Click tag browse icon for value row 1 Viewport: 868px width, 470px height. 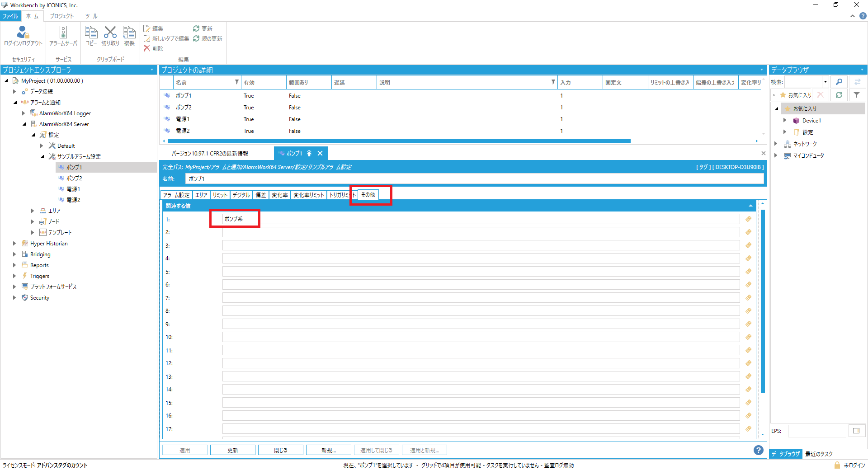[x=749, y=219]
